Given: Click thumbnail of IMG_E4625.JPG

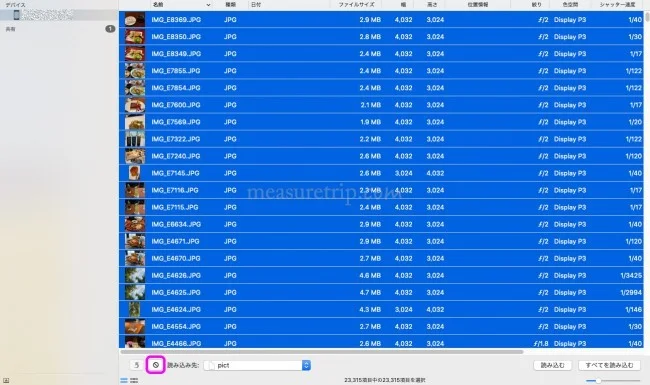Looking at the screenshot, I should pos(135,292).
